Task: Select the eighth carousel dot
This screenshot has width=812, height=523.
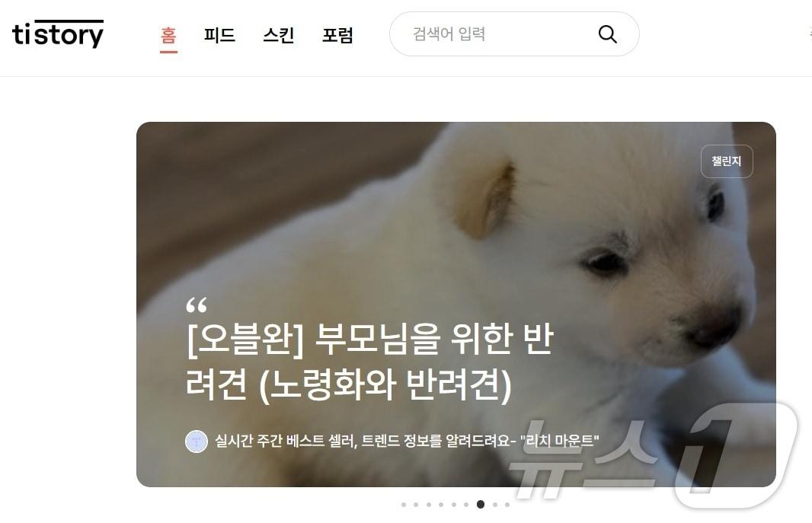Action: tap(495, 505)
